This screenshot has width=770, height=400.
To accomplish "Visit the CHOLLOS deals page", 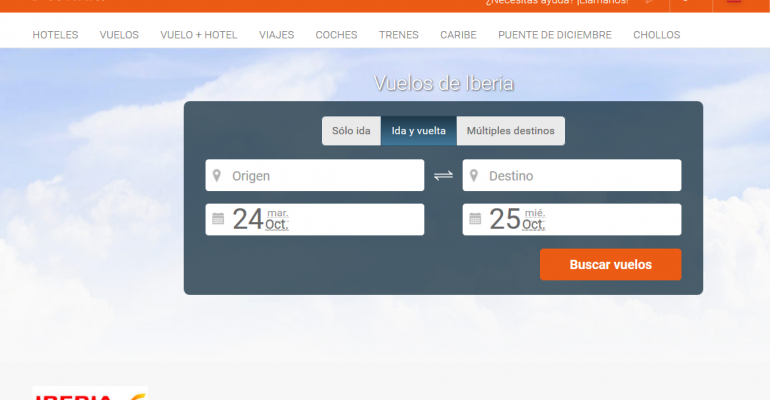I will pos(657,35).
